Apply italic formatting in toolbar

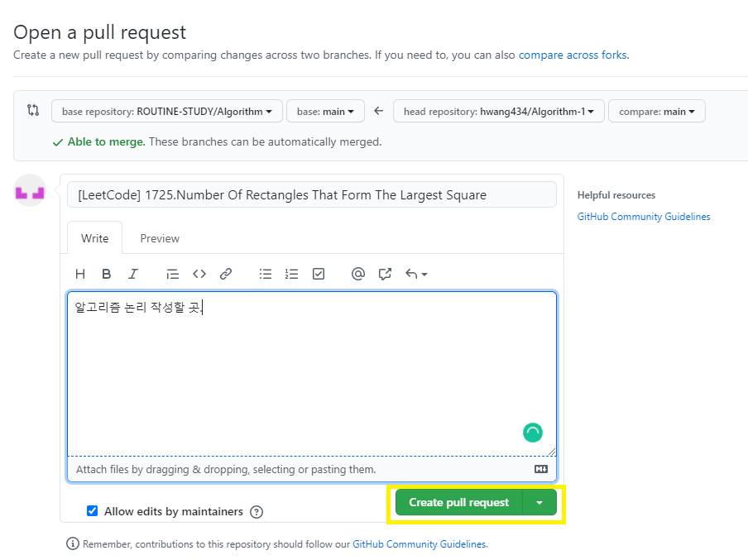point(132,274)
